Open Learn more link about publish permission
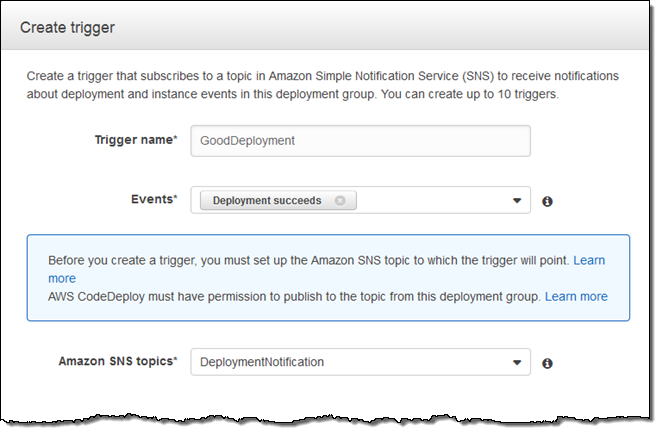The image size is (660, 433). pyautogui.click(x=576, y=296)
